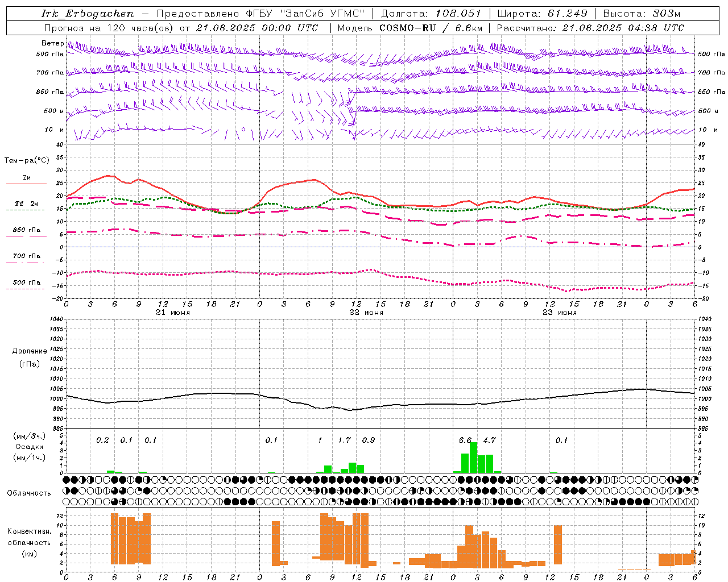Click the red 2м temperature legend line
Screen dimensions: 728x582
tap(26, 184)
